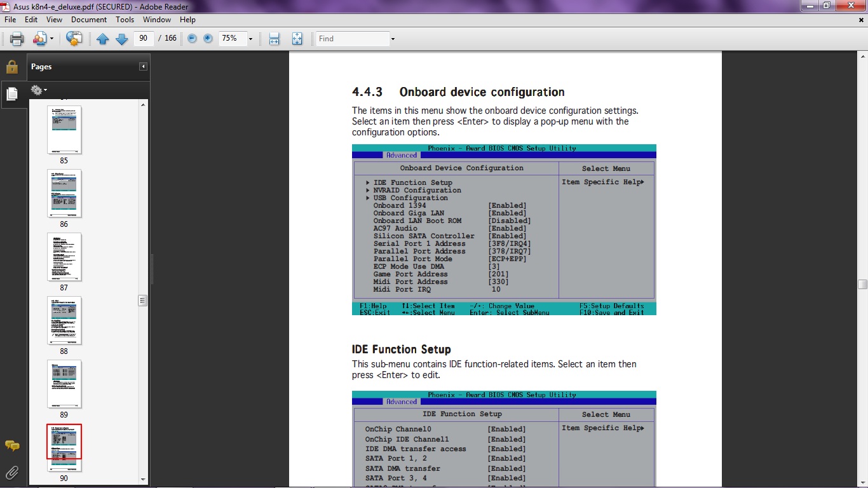Click the Fit One Full Page icon
Viewport: 868px width, 488px height.
(297, 39)
